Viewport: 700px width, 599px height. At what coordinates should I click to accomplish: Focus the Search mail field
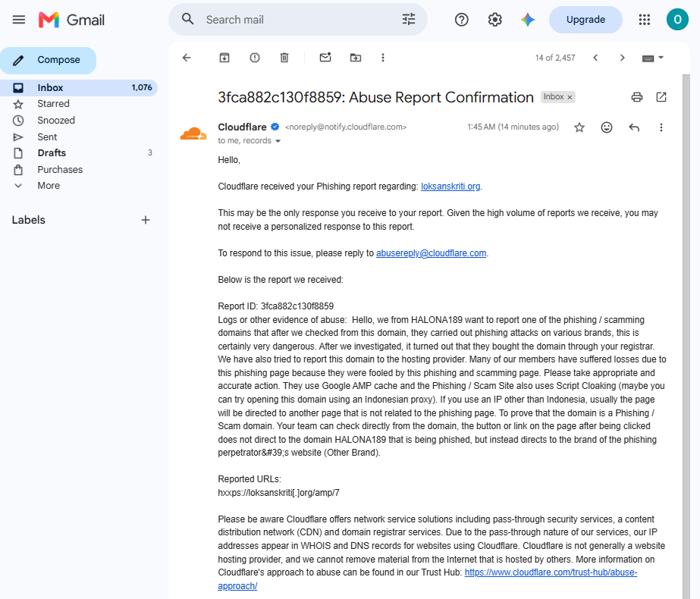(x=299, y=20)
